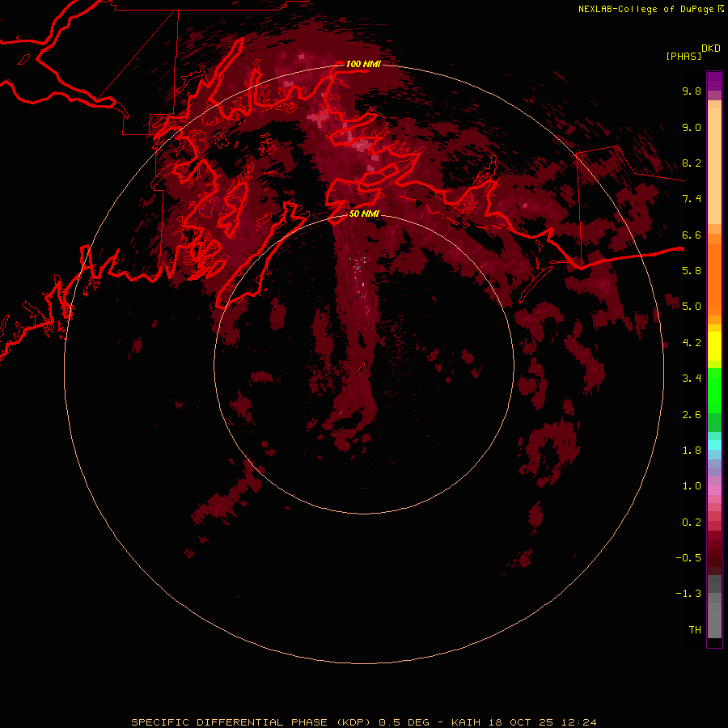The width and height of the screenshot is (728, 728).
Task: Click the 5.8 value on the color scale
Action: tap(692, 271)
